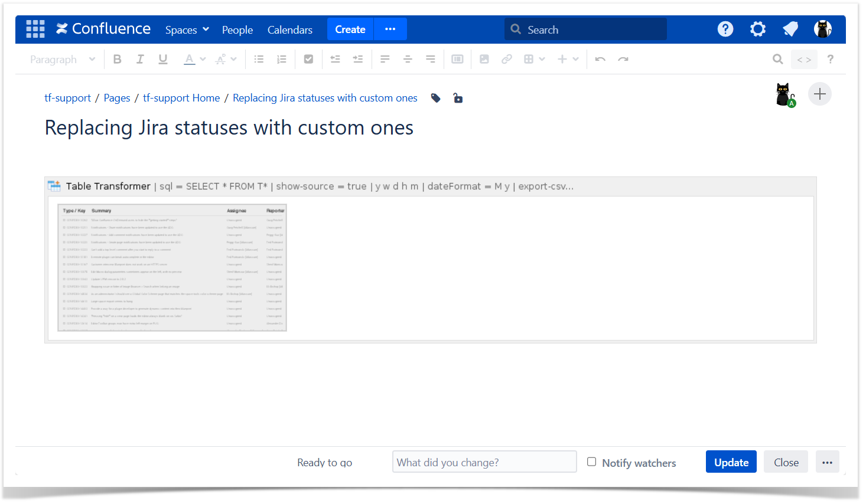The height and width of the screenshot is (504, 866).
Task: Open page restrictions padlock icon
Action: (x=458, y=98)
